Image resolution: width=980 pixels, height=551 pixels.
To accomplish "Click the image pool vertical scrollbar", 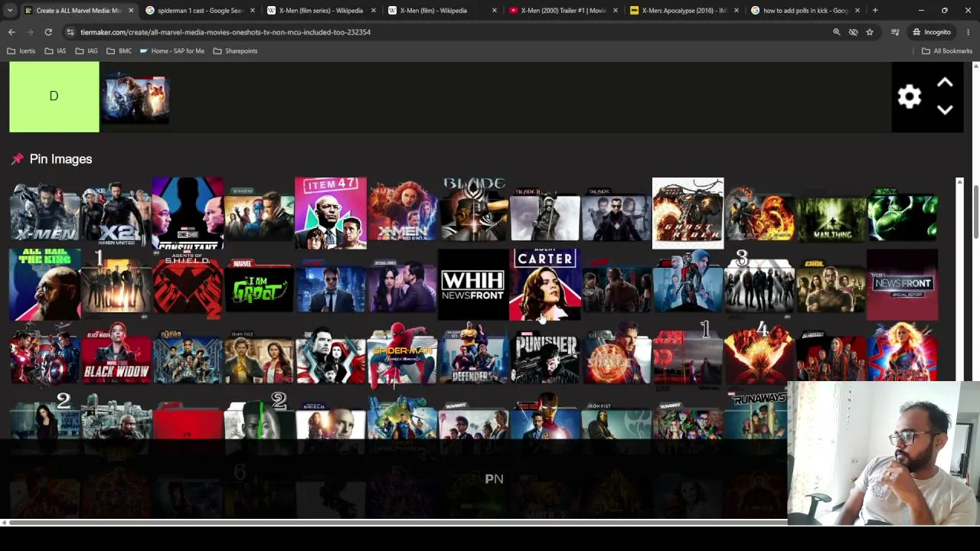I will (x=959, y=279).
